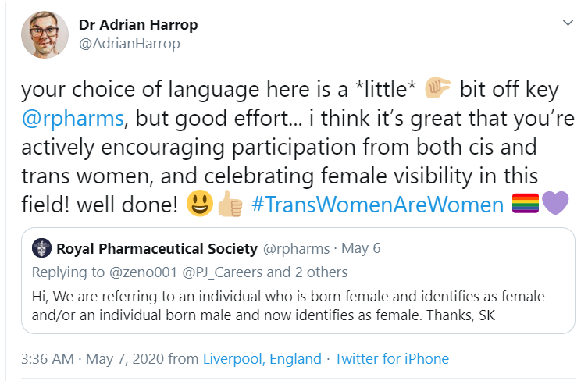This screenshot has height=381, width=588.
Task: Open the Twitter for iPhone source link
Action: click(x=391, y=359)
